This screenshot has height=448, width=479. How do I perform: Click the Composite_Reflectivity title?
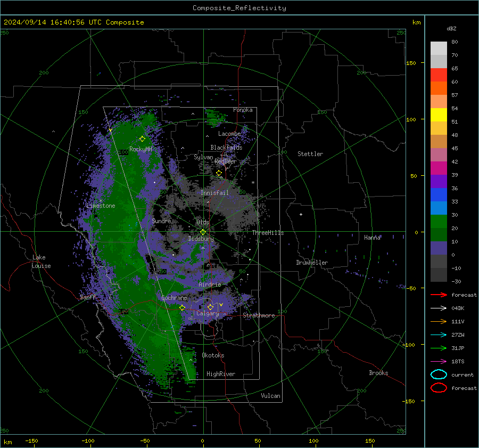240,8
